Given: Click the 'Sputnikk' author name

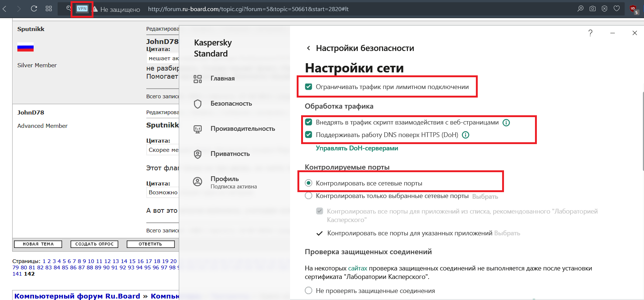Looking at the screenshot, I should [31, 29].
